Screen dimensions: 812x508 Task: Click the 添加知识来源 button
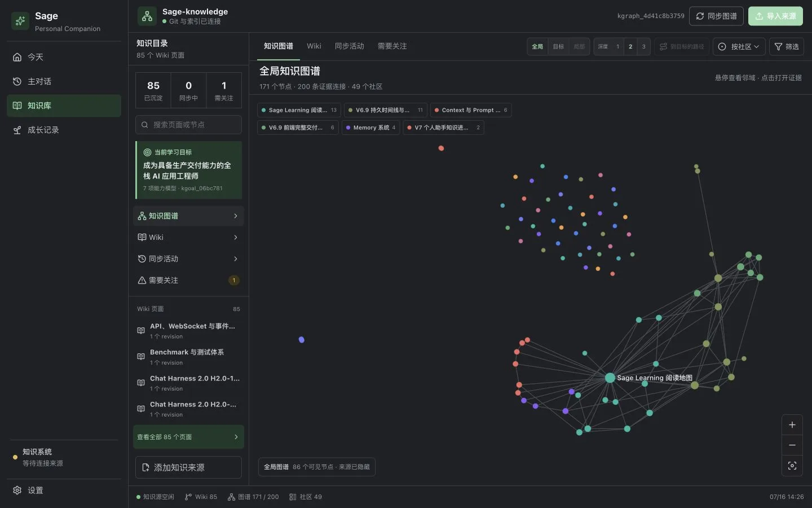(188, 467)
